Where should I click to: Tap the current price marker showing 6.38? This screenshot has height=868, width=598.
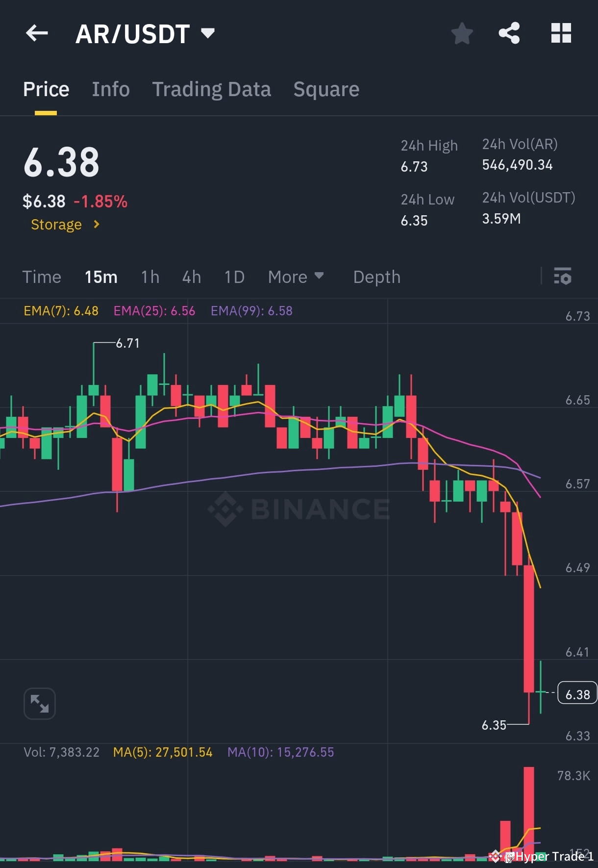point(577,693)
